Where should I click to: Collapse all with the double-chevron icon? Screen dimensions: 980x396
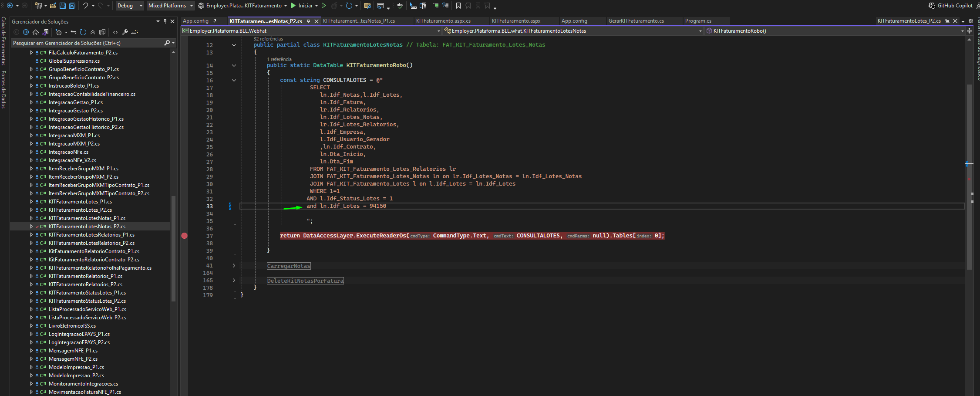point(93,32)
